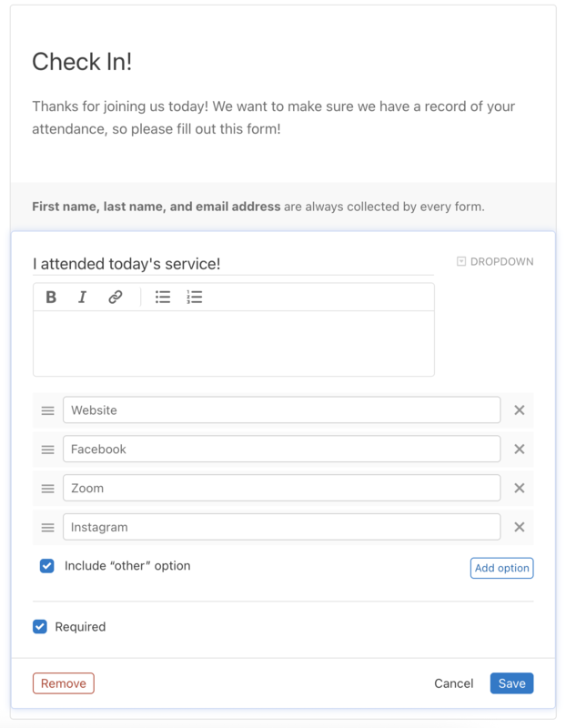Delete the Instagram option
This screenshot has height=728, width=566.
520,528
